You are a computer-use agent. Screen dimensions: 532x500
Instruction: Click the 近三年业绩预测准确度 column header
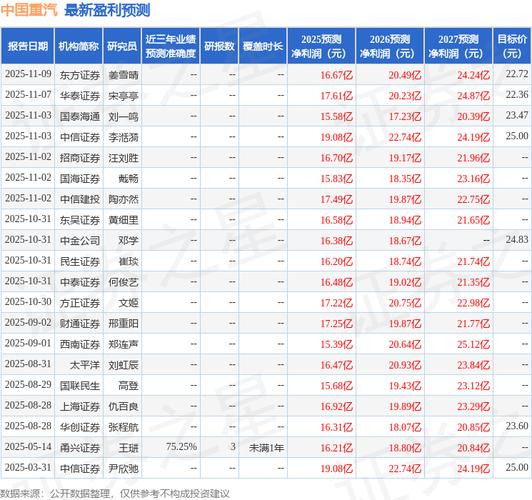[x=171, y=46]
